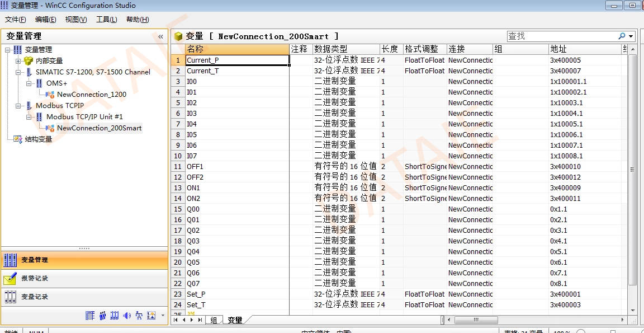Click address cell 0x8.1
The height and width of the screenshot is (333, 644).
[x=585, y=284]
